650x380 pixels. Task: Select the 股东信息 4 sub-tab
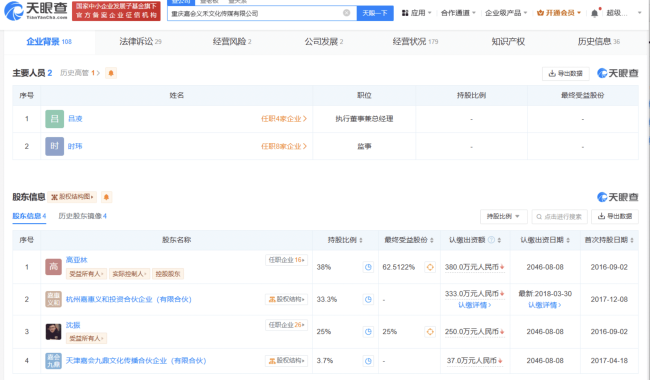point(29,216)
